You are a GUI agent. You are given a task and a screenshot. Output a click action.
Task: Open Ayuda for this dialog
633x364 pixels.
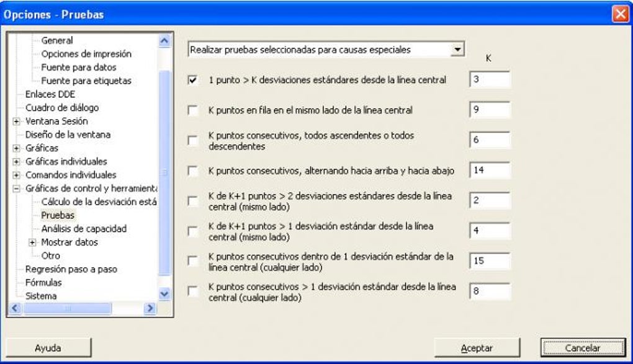click(x=48, y=348)
